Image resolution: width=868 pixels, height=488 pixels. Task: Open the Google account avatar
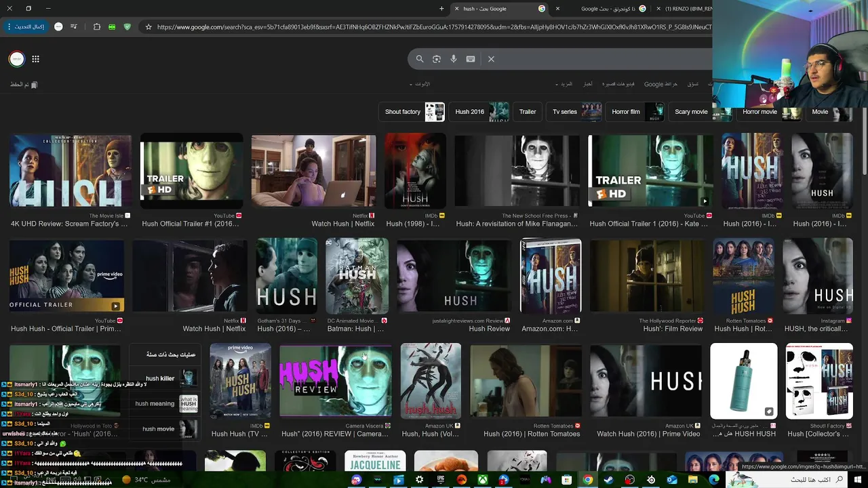17,59
